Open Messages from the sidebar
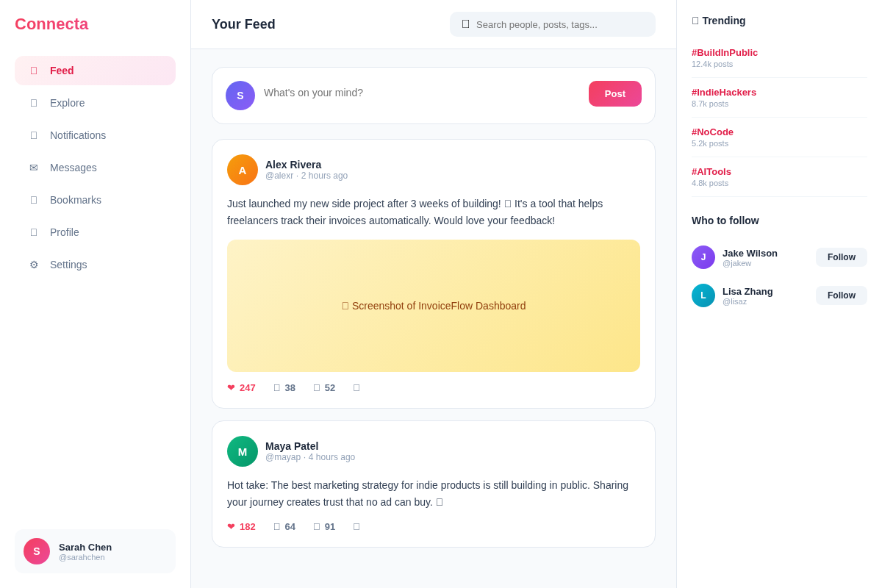The image size is (882, 588). [x=95, y=168]
